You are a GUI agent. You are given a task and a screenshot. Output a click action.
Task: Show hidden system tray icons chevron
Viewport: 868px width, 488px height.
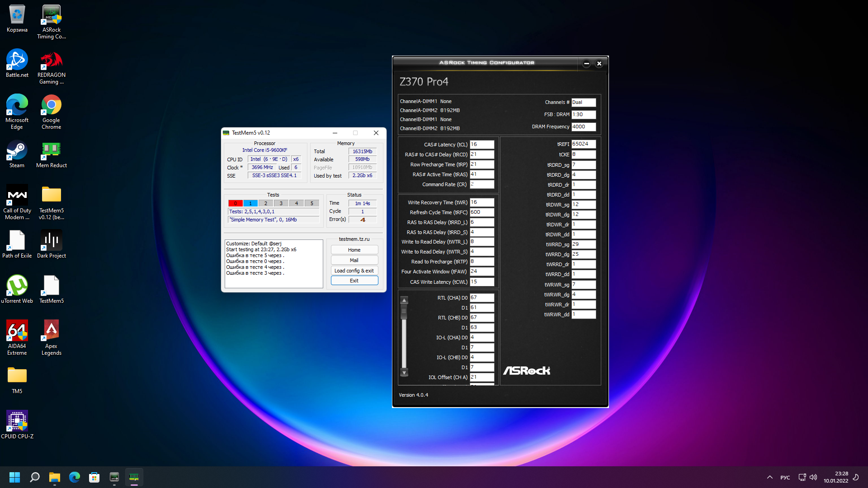click(769, 477)
